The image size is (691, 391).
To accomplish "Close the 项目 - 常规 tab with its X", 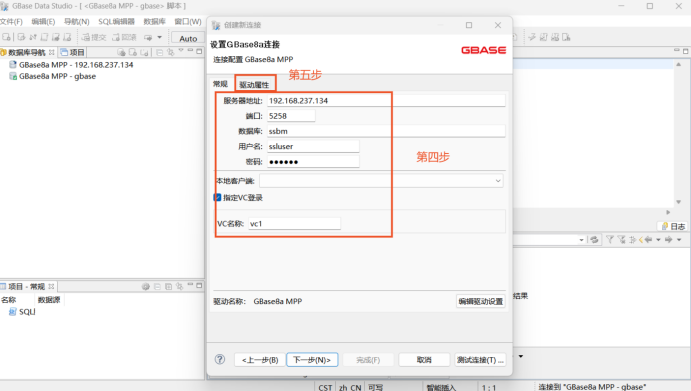I will click(x=51, y=287).
